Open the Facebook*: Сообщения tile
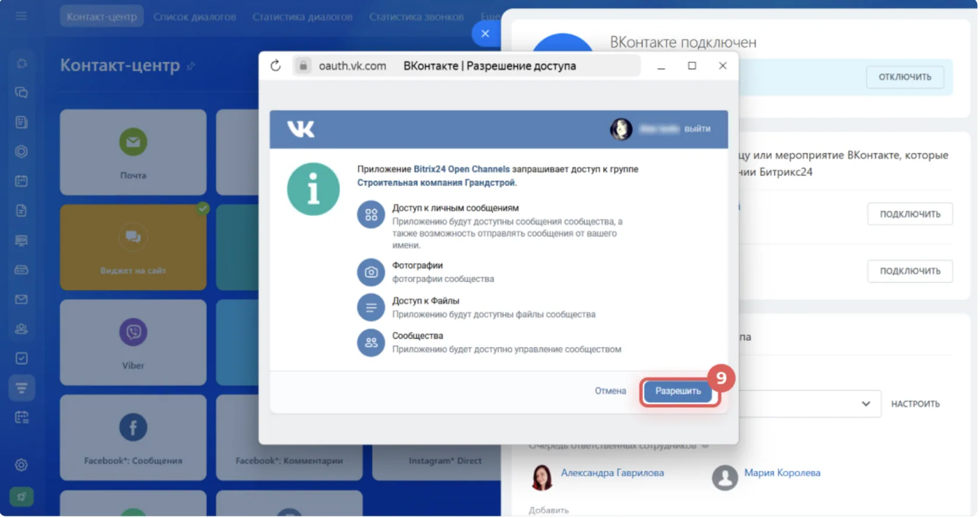The width and height of the screenshot is (980, 518). 133,437
